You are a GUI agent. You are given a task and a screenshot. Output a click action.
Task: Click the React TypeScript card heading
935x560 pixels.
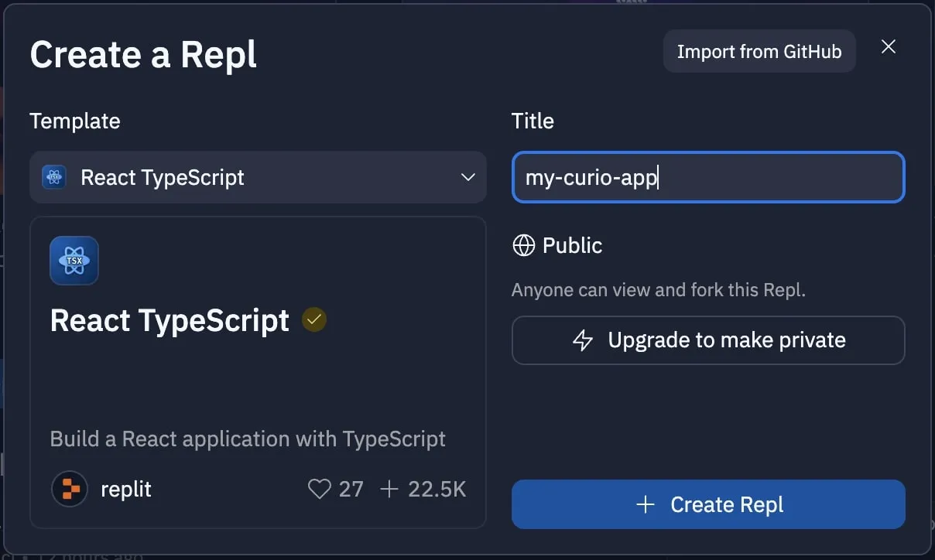[x=170, y=320]
